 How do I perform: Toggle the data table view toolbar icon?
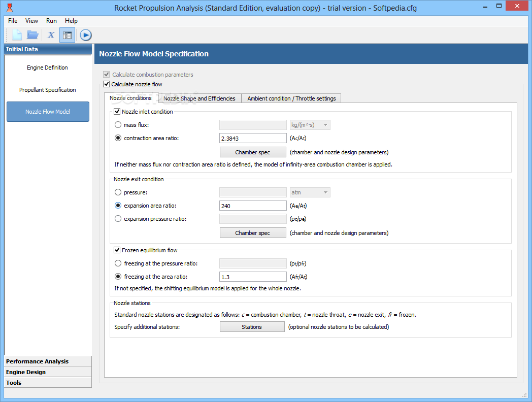tap(67, 35)
